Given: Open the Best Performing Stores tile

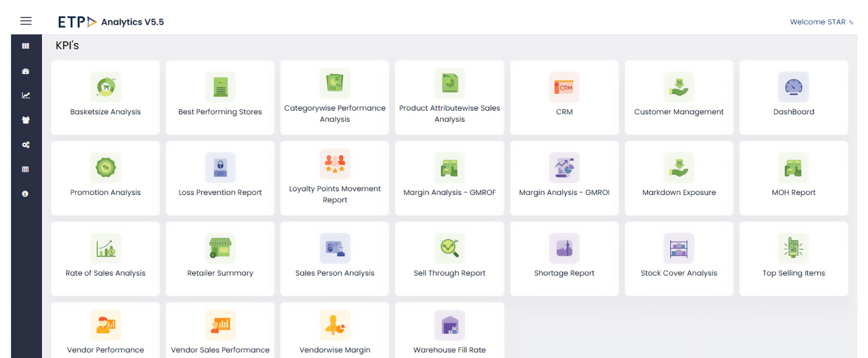Looking at the screenshot, I should pos(220,98).
